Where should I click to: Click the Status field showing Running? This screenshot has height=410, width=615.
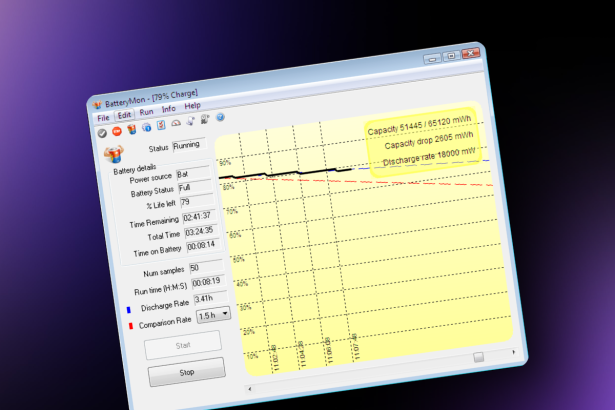(189, 145)
